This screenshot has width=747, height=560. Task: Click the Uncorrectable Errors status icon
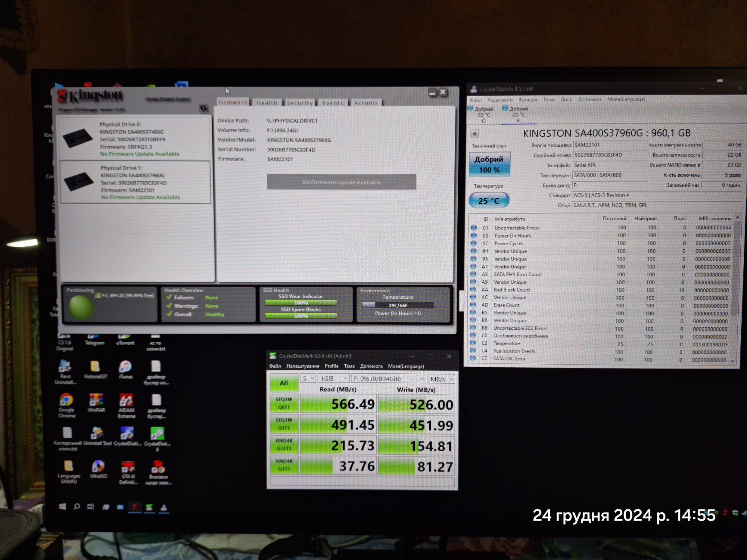474,228
